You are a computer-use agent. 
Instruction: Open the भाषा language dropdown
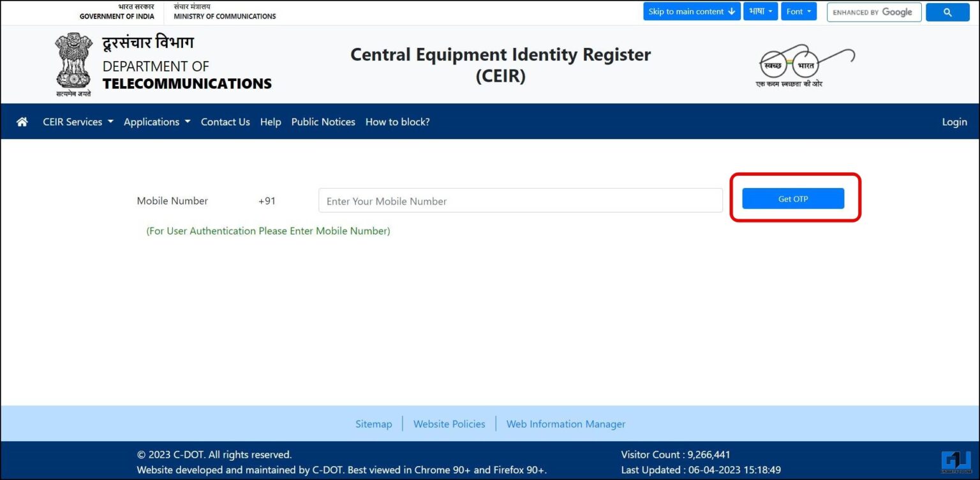pos(761,11)
